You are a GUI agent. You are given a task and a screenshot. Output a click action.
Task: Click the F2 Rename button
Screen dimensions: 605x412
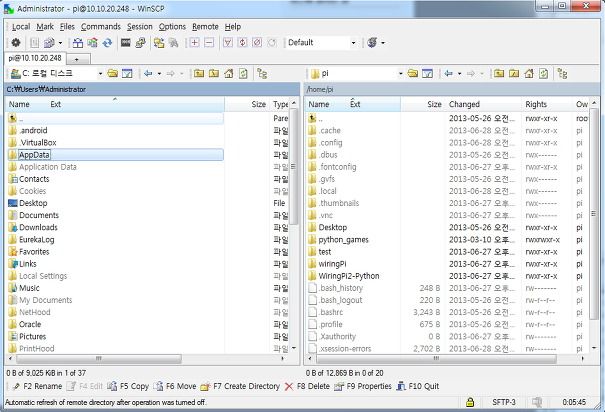pos(37,386)
